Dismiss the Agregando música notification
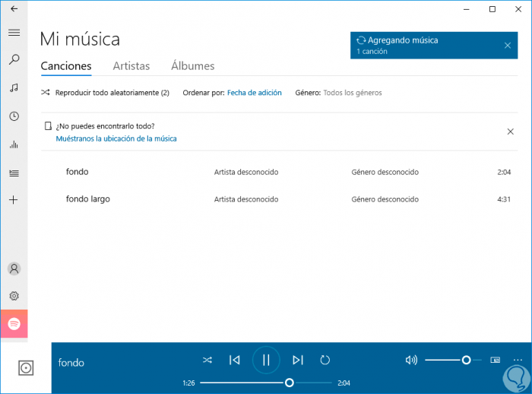This screenshot has width=532, height=394. click(x=508, y=46)
